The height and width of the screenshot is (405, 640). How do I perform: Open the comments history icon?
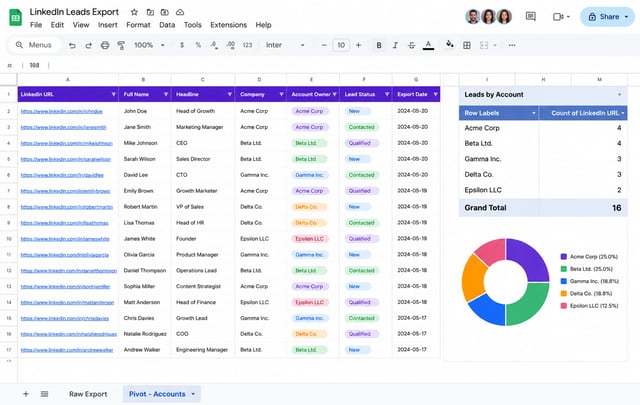pyautogui.click(x=531, y=17)
